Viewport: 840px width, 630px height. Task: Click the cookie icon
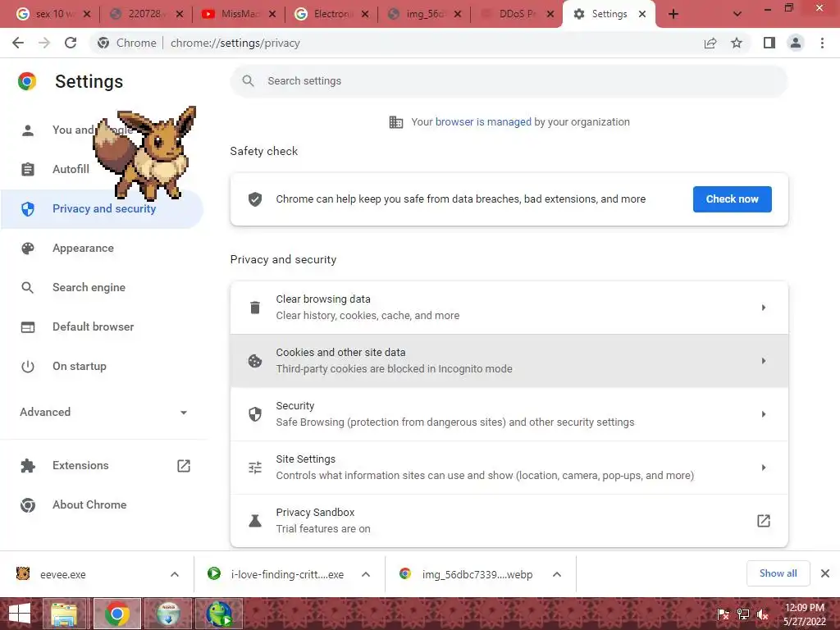[x=255, y=361]
